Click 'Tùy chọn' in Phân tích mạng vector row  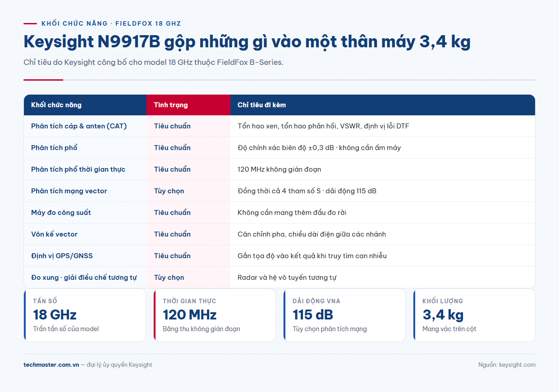(x=169, y=191)
